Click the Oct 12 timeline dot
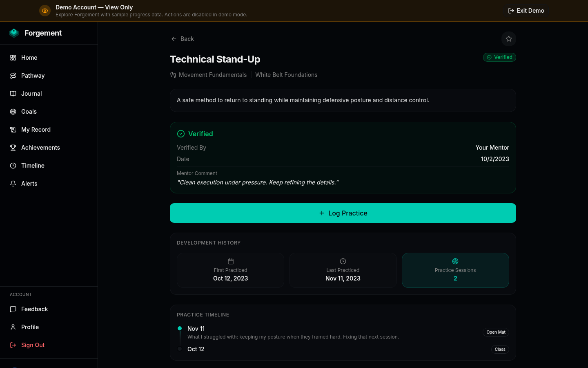The width and height of the screenshot is (588, 368). (x=180, y=349)
